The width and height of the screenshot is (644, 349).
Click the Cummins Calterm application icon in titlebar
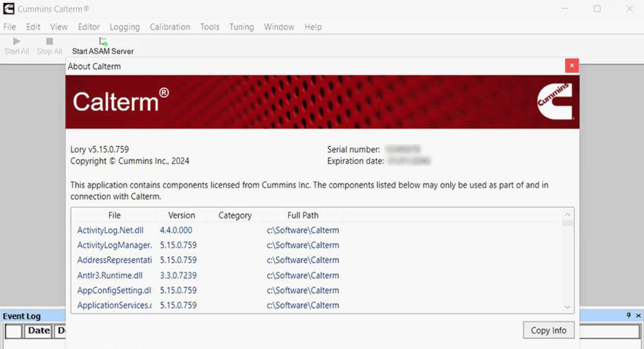tap(8, 8)
